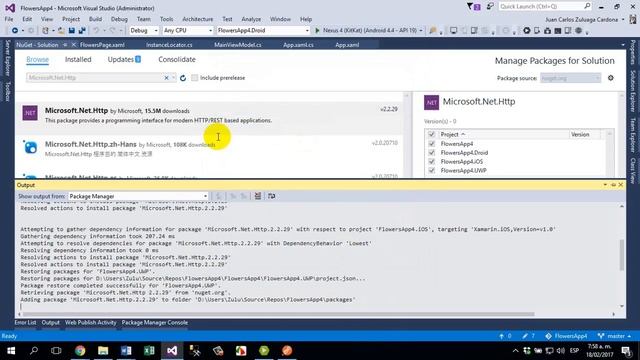Image resolution: width=640 pixels, height=360 pixels.
Task: Click the Xamarin device monitor toolbar icon
Action: pos(453,31)
